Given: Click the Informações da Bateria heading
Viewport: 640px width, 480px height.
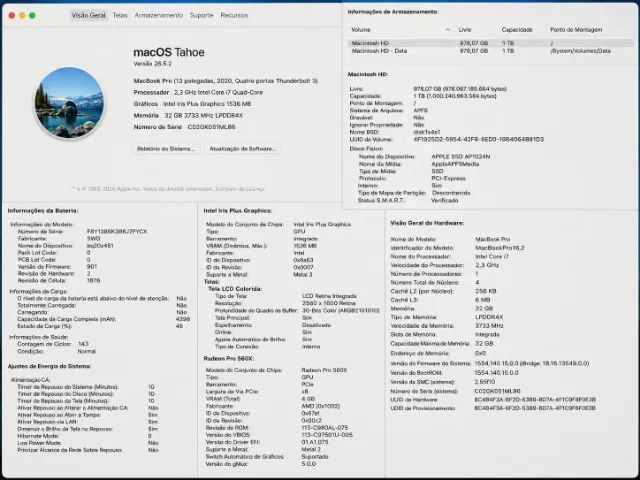Looking at the screenshot, I should pyautogui.click(x=43, y=211).
